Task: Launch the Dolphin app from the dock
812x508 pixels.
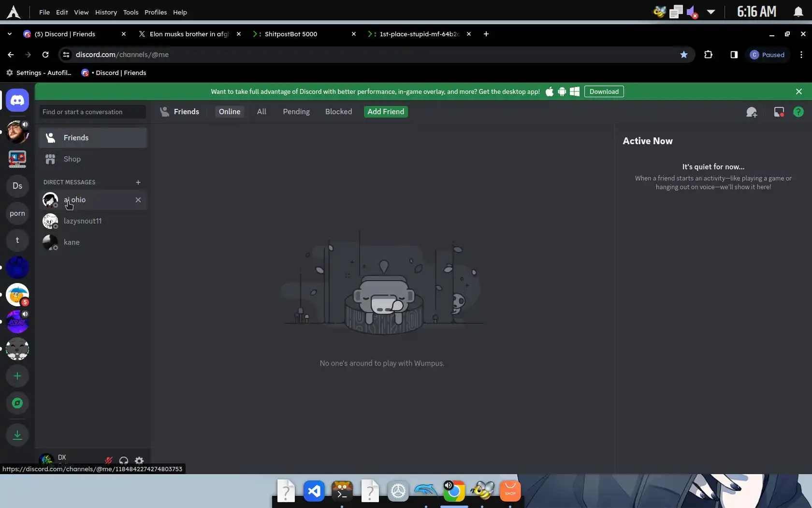Action: 426,491
